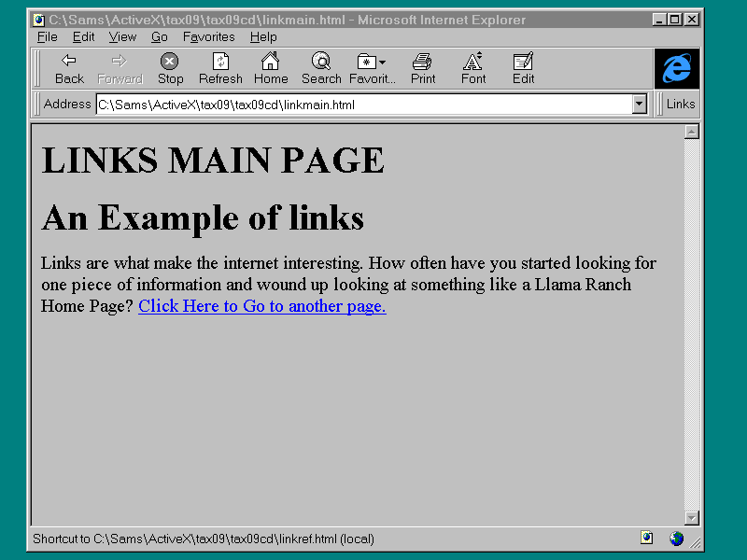The width and height of the screenshot is (747, 560).
Task: Follow the 'Click Here to Go to another page' link
Action: point(261,306)
